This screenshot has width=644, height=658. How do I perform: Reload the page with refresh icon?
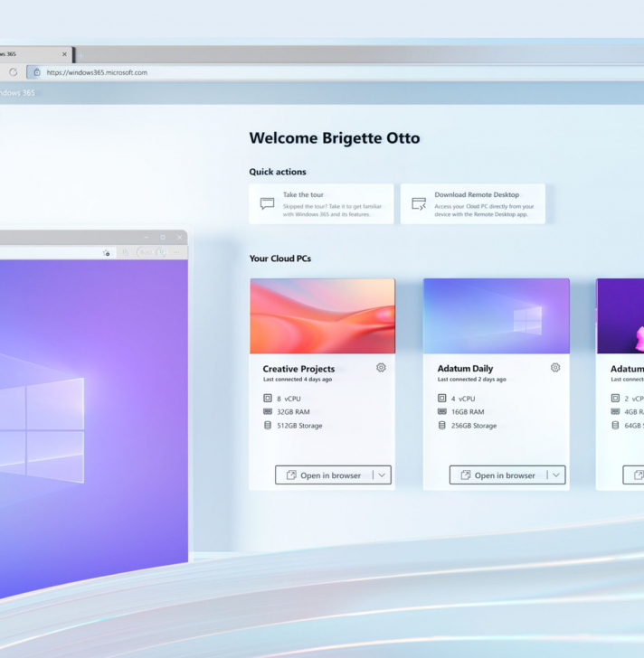point(14,72)
